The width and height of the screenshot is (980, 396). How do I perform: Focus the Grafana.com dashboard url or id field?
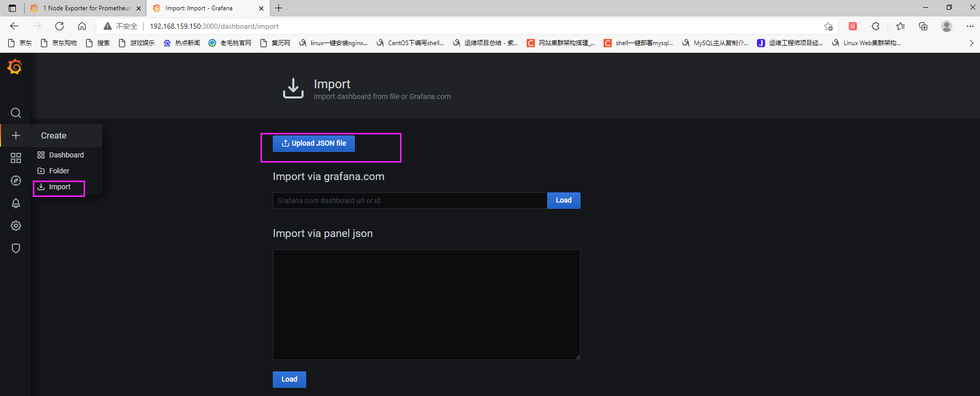pos(410,201)
